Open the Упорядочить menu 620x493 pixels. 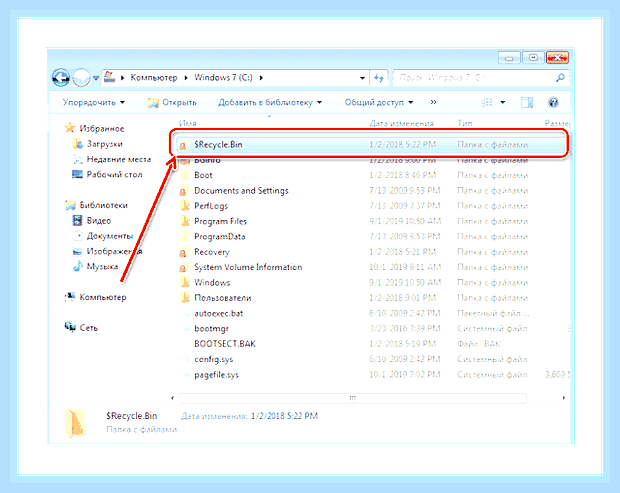94,102
